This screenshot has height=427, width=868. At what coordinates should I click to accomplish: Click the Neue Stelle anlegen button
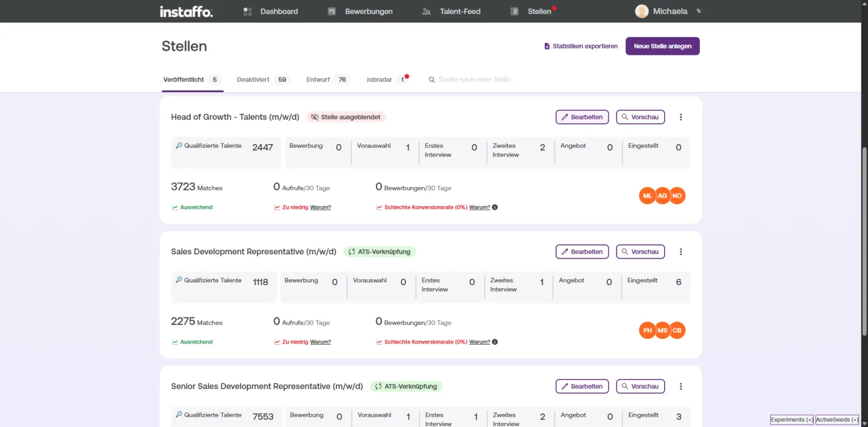click(x=662, y=46)
